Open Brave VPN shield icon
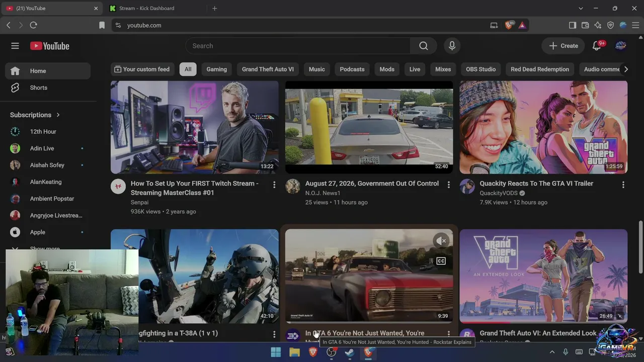 pos(610,25)
